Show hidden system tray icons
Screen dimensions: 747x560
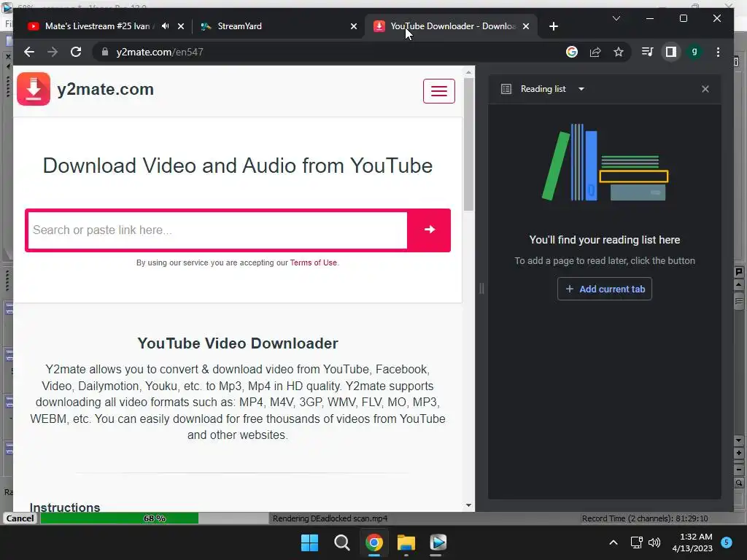click(613, 542)
